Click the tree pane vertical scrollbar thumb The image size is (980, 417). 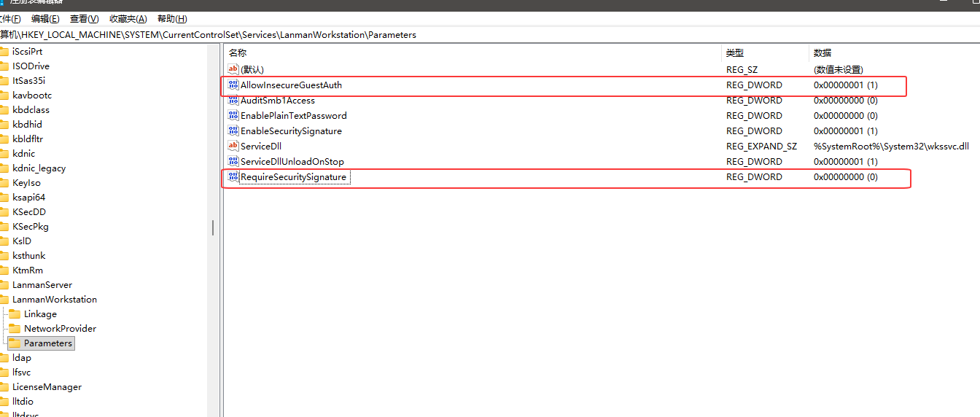coord(213,227)
